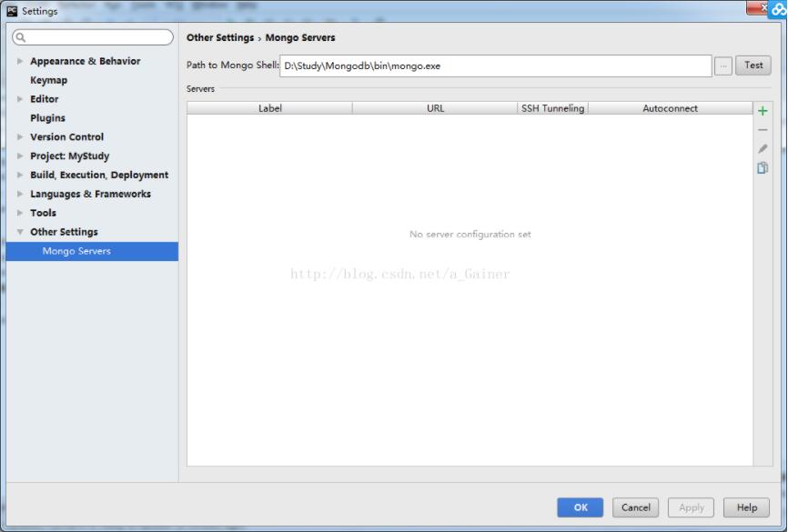Expand the Editor section arrow
Screen dimensions: 788x532
[x=20, y=99]
